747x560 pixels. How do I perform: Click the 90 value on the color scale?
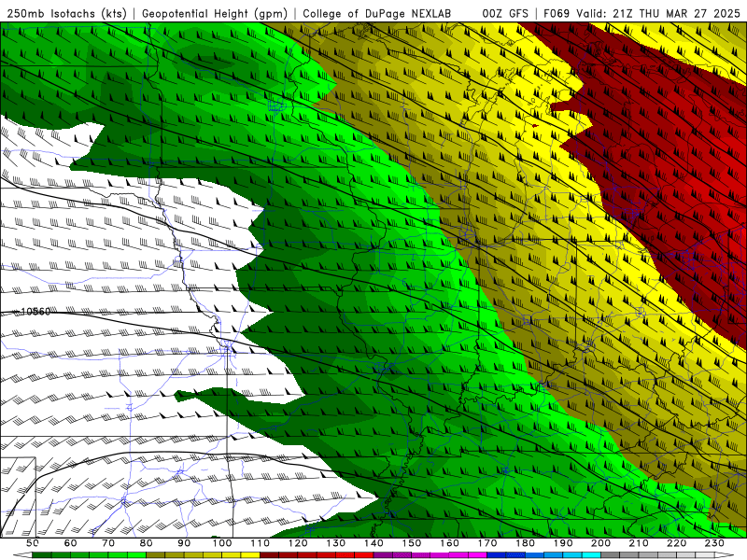(x=184, y=543)
